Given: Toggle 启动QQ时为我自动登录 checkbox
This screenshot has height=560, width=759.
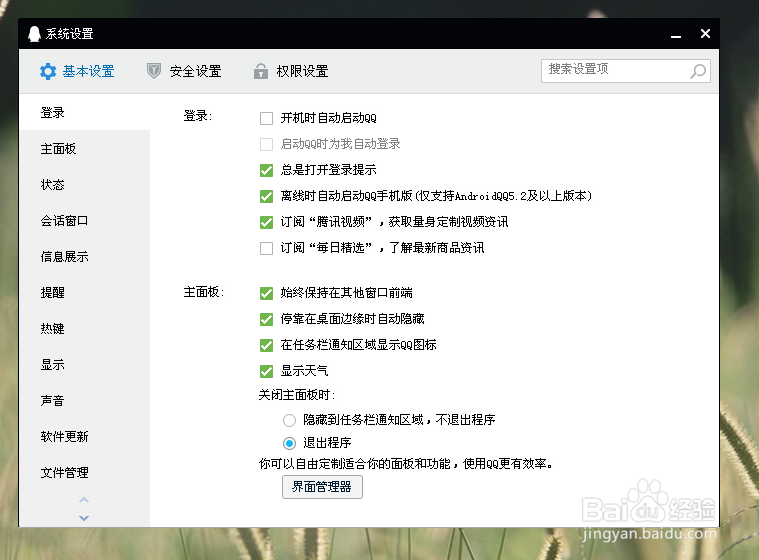Looking at the screenshot, I should (x=266, y=144).
